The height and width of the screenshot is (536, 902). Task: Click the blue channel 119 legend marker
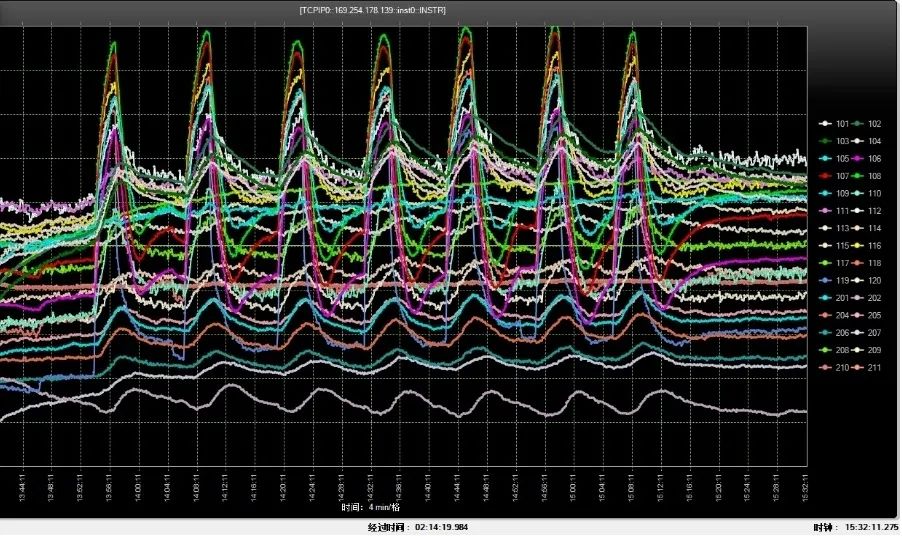825,281
